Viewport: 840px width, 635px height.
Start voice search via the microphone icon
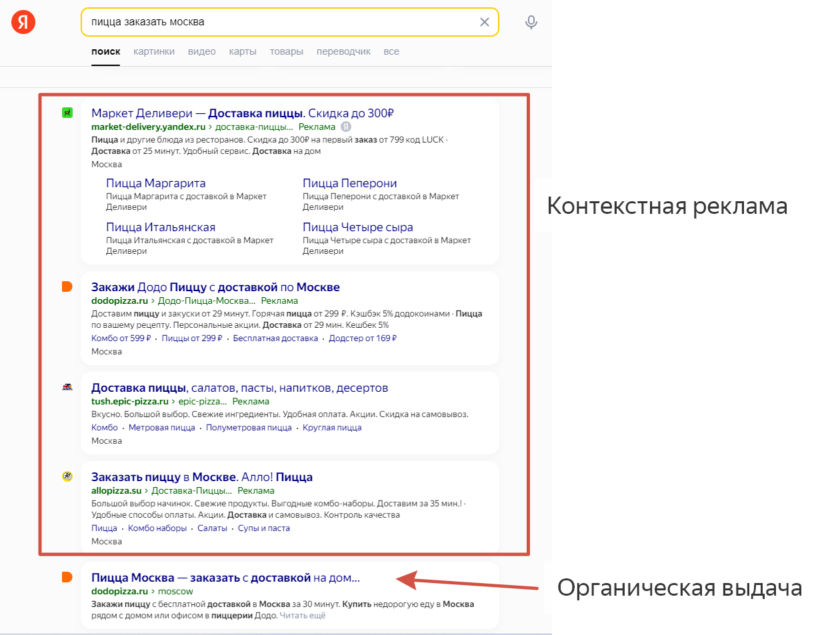[531, 21]
